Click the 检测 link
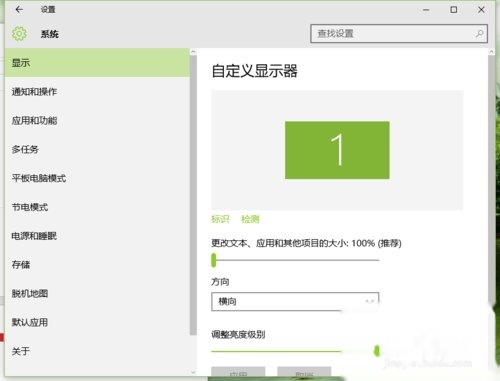This screenshot has height=381, width=500. [x=250, y=219]
